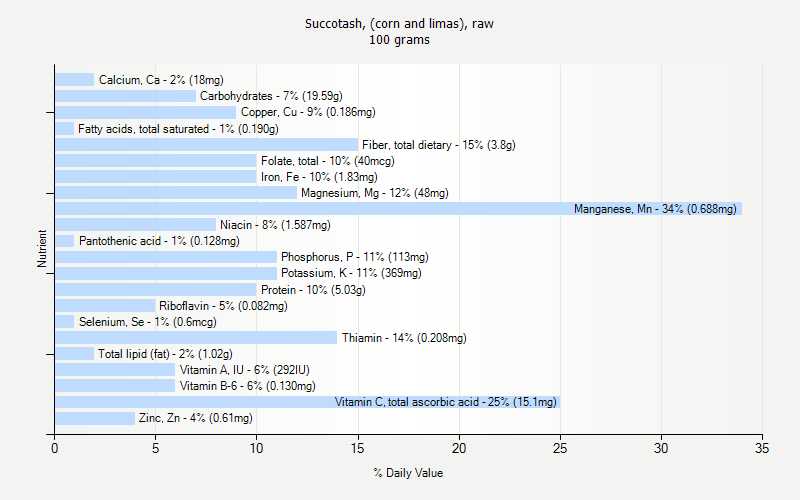Click the 'Copper, Cu - 9% (0.186mg)' label
This screenshot has width=800, height=500.
[308, 112]
